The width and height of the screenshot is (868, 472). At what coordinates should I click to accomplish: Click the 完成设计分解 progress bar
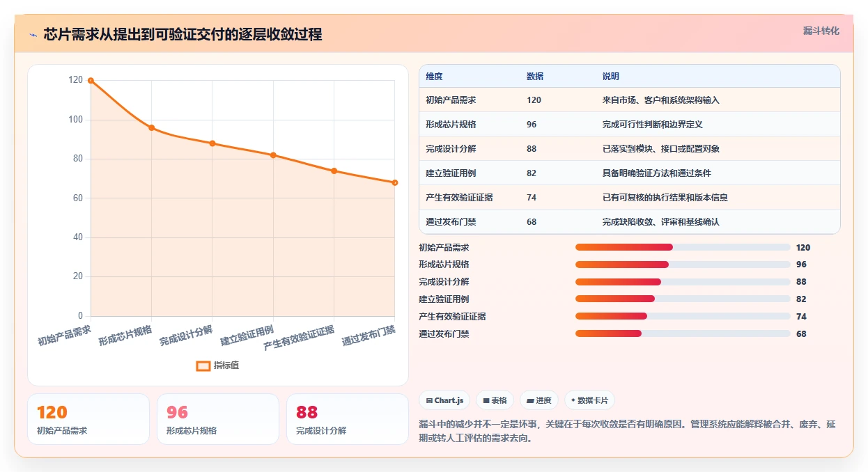[683, 282]
